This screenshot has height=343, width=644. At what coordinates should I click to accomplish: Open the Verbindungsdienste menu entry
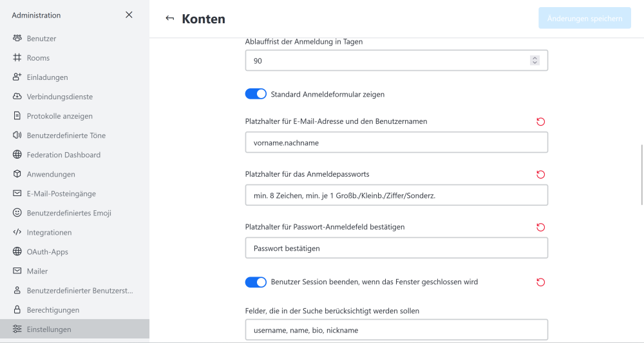point(75,96)
